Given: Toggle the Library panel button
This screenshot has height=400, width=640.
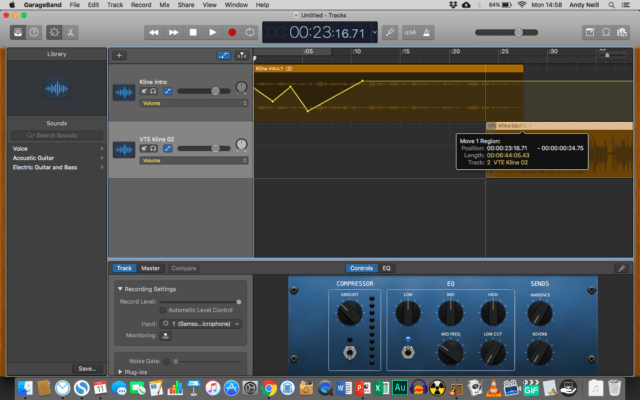Looking at the screenshot, I should pyautogui.click(x=18, y=32).
